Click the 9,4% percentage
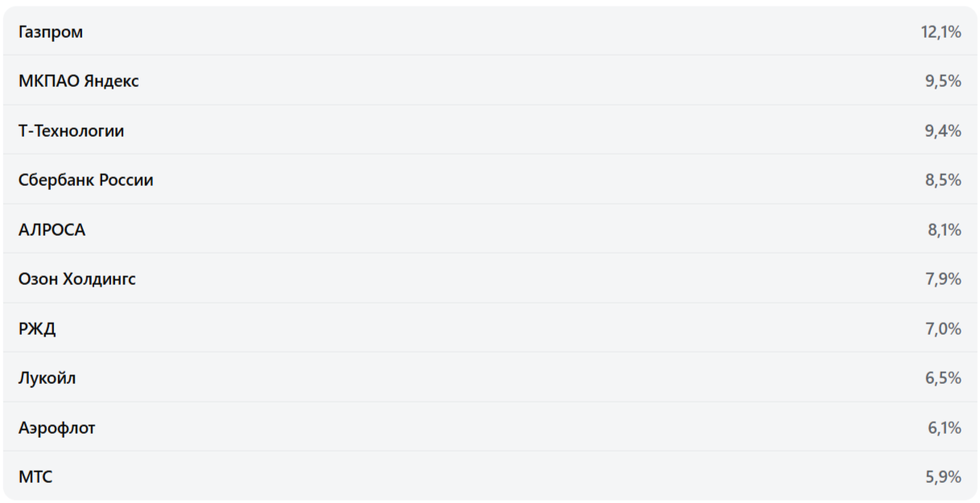The height and width of the screenshot is (503, 980). (x=943, y=131)
